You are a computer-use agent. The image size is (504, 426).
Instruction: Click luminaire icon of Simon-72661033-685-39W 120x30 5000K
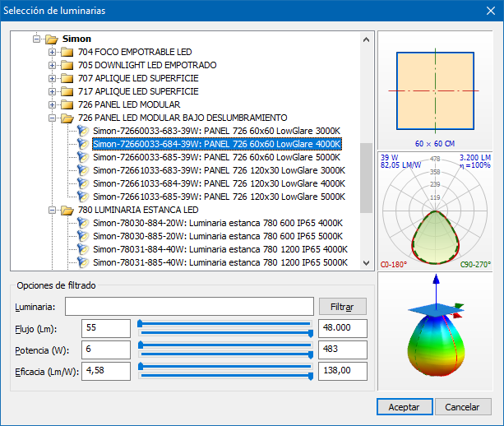(x=83, y=197)
